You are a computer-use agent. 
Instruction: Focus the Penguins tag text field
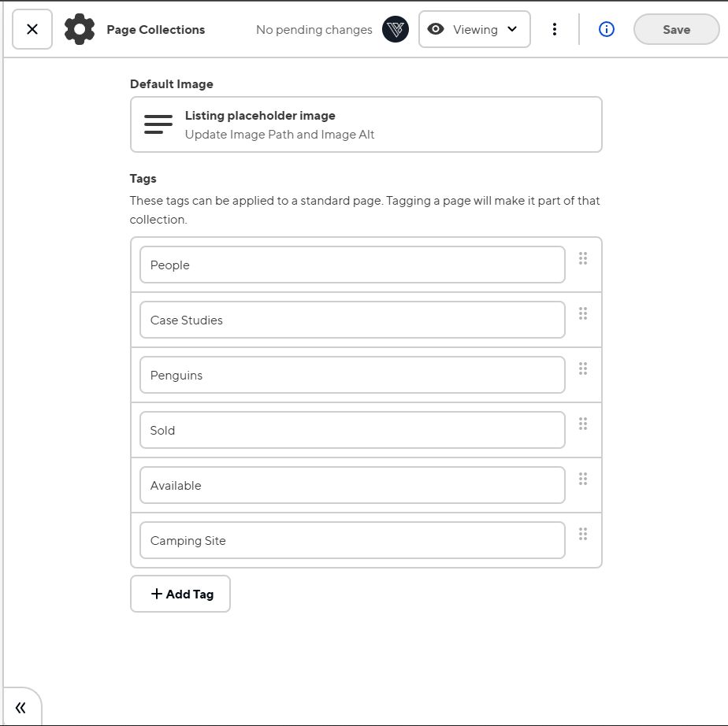352,375
